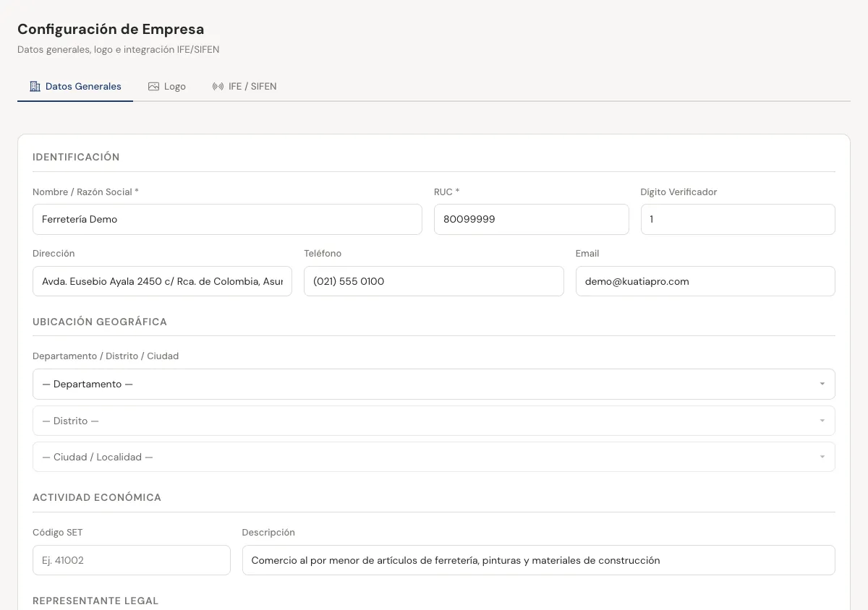The image size is (868, 610).
Task: Click the Descripción activity field
Action: [x=539, y=560]
